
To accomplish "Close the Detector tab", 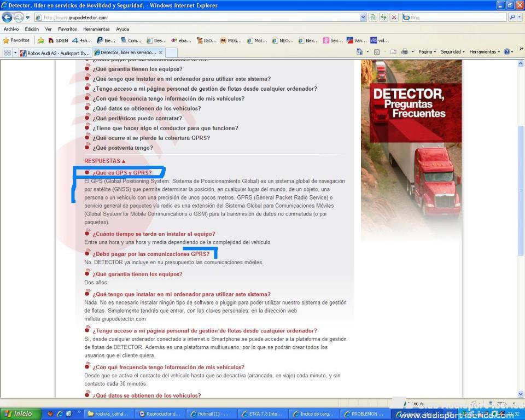I will 161,52.
